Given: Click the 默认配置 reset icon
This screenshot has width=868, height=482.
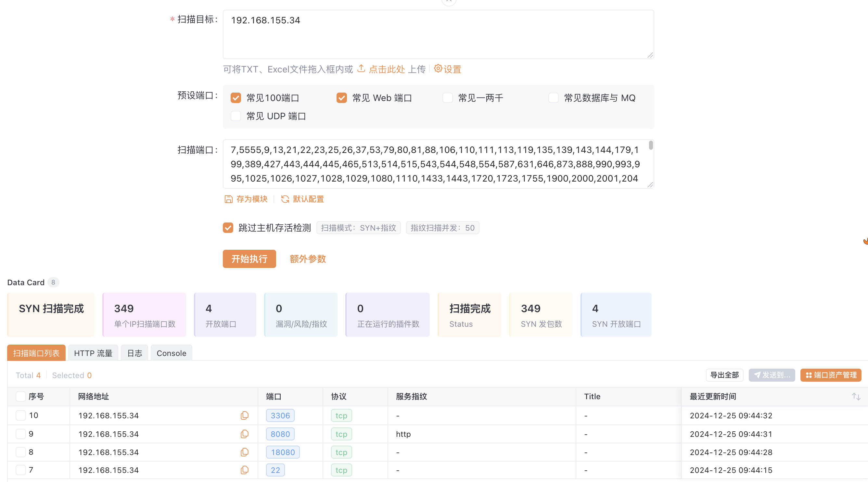Looking at the screenshot, I should coord(285,199).
